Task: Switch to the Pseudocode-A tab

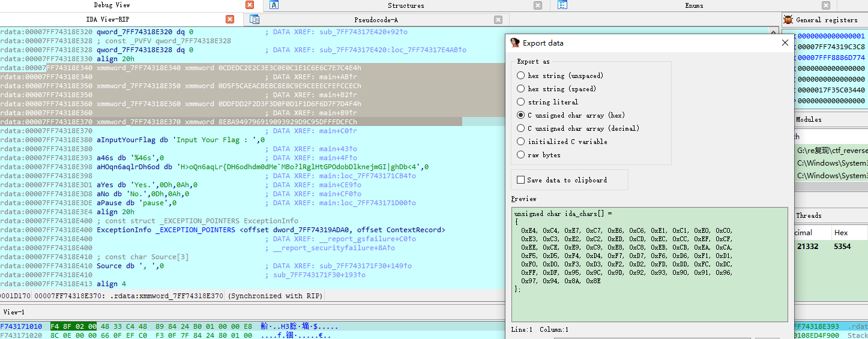Action: [x=376, y=19]
